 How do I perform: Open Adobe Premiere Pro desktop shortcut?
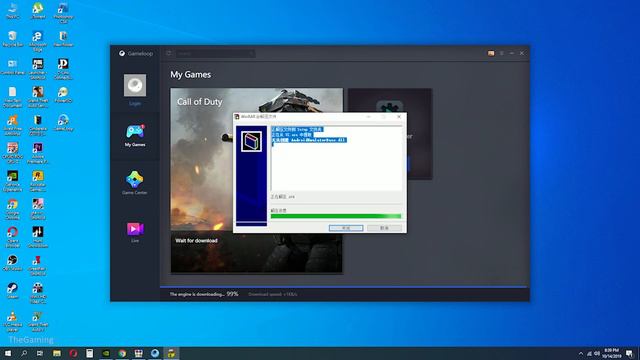[x=38, y=153]
